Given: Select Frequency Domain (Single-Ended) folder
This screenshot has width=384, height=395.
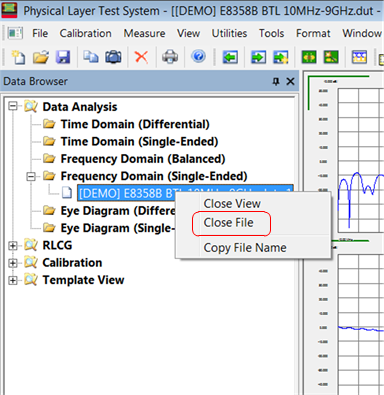Looking at the screenshot, I should pyautogui.click(x=154, y=176).
